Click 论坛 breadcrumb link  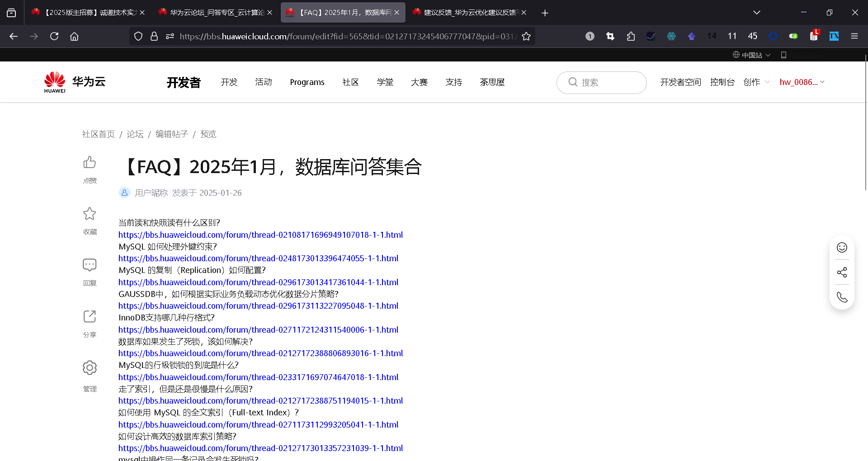click(135, 134)
